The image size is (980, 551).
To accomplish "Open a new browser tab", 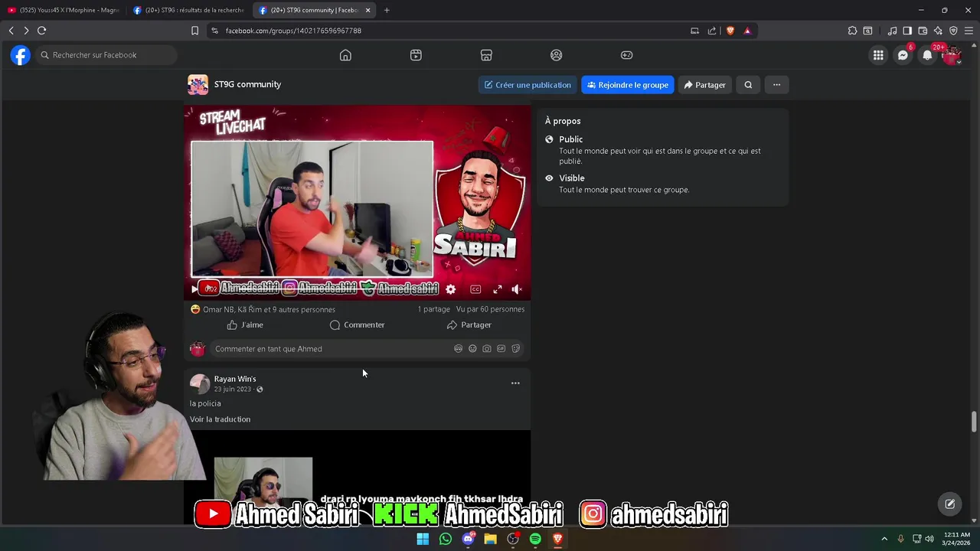I will point(387,10).
